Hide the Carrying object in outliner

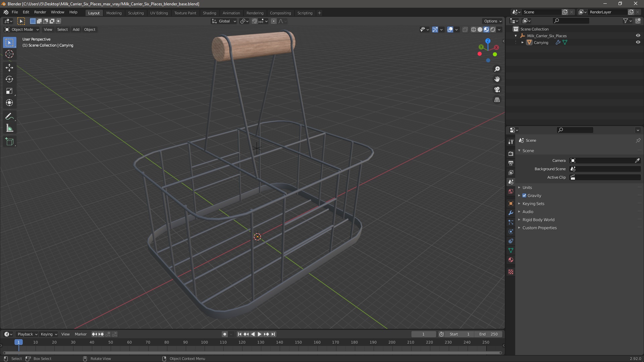point(638,42)
